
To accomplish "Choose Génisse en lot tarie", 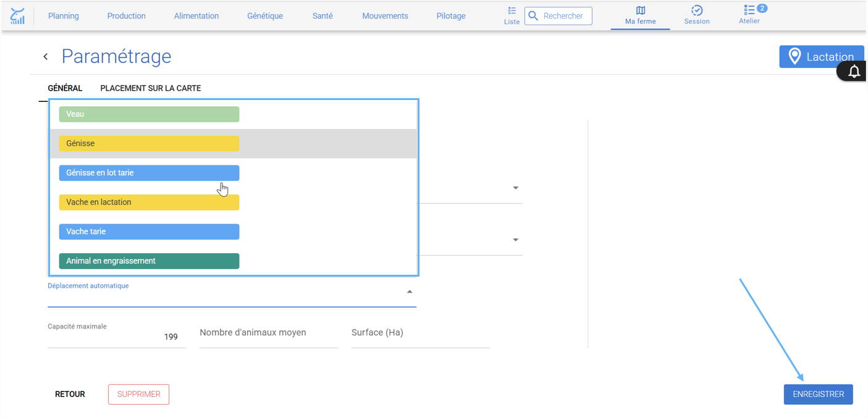I will click(149, 173).
